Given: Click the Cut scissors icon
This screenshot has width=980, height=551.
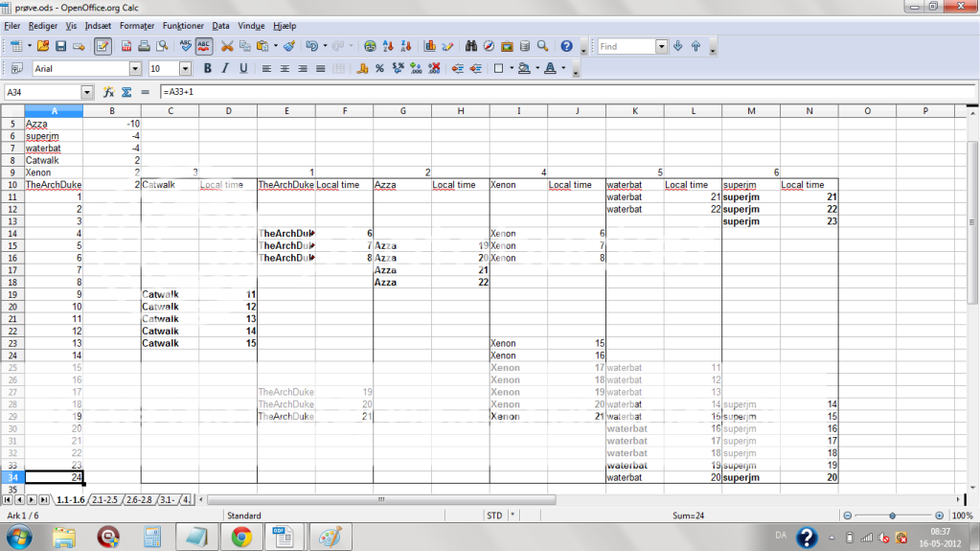Looking at the screenshot, I should pos(227,46).
